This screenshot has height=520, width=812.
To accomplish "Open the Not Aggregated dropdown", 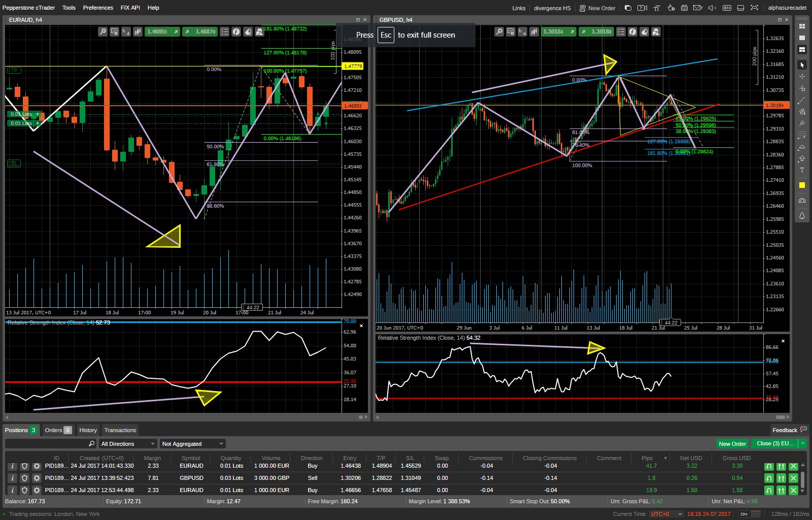I will tap(192, 443).
